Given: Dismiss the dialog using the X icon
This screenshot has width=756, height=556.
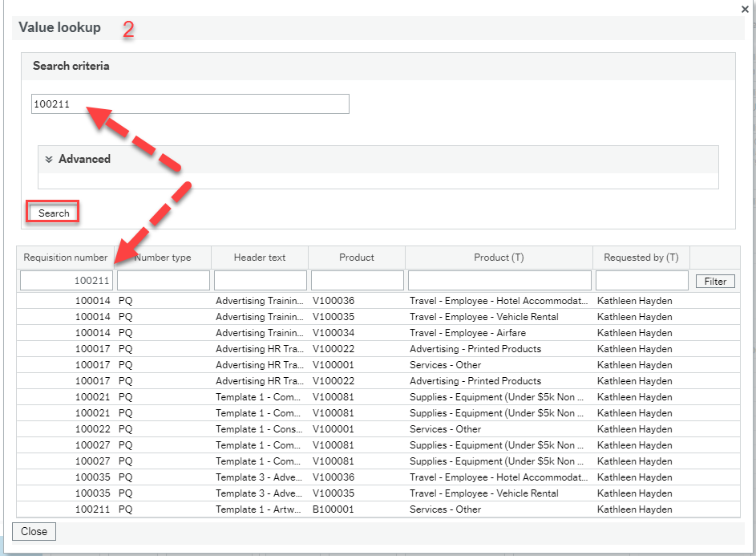Looking at the screenshot, I should click(x=744, y=9).
